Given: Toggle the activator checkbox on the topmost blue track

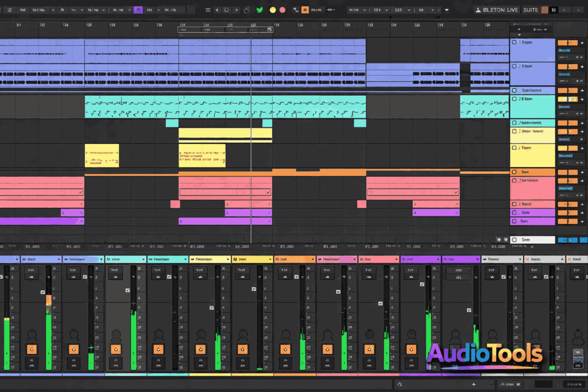Looking at the screenshot, I should click(x=513, y=42).
